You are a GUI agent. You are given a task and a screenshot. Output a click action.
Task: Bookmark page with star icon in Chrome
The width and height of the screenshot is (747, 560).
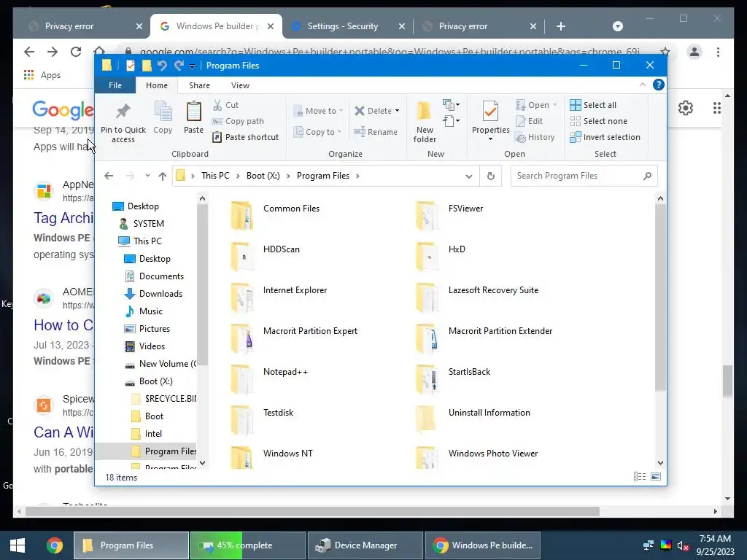(665, 52)
